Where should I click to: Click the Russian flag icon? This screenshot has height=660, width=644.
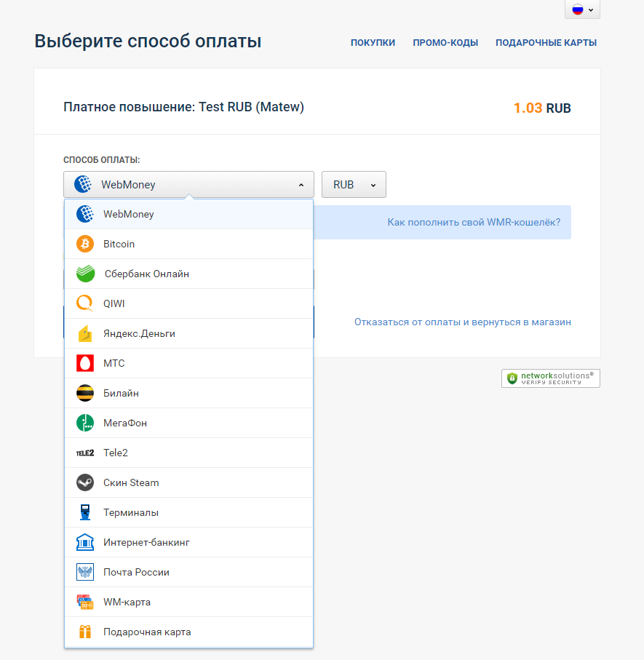pos(578,9)
